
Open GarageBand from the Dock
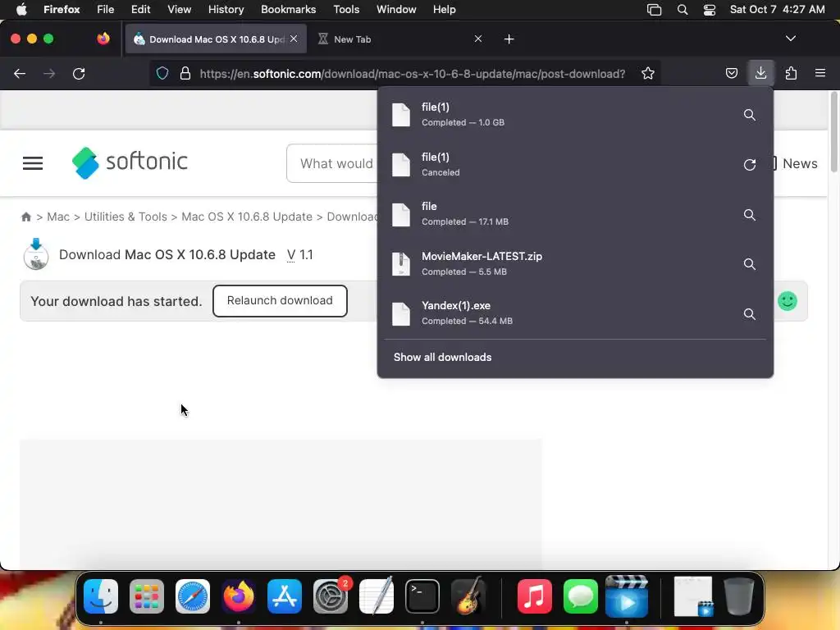[468, 596]
